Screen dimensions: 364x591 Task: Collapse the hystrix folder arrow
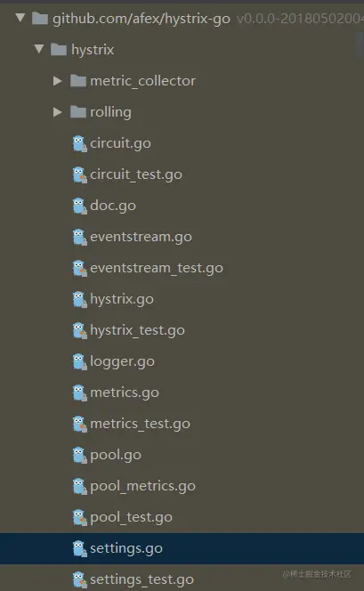(39, 49)
